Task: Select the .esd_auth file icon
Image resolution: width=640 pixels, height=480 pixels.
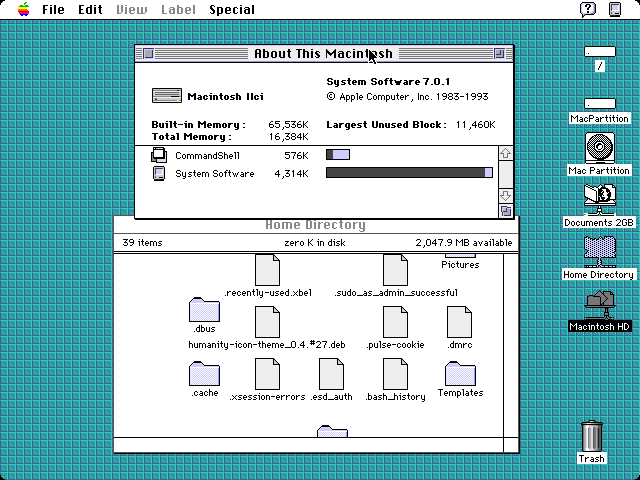Action: pos(331,374)
